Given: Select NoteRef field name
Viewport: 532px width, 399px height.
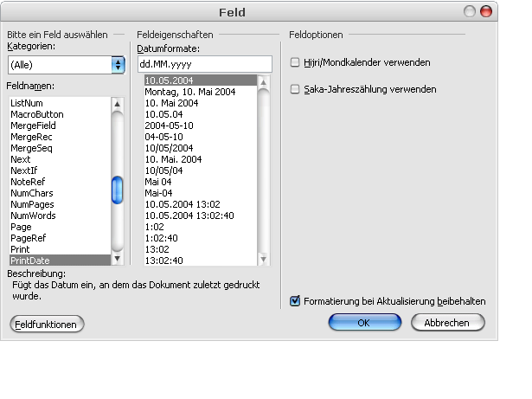Looking at the screenshot, I should click(60, 182).
